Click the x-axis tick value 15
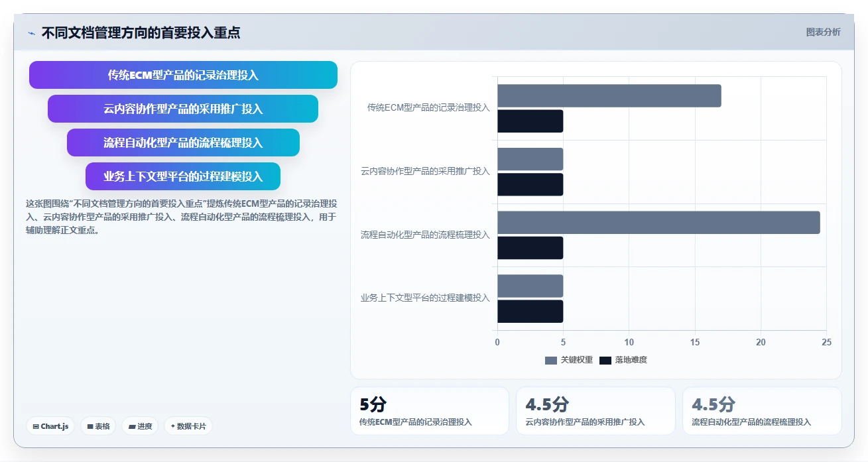The height and width of the screenshot is (462, 868). point(695,342)
